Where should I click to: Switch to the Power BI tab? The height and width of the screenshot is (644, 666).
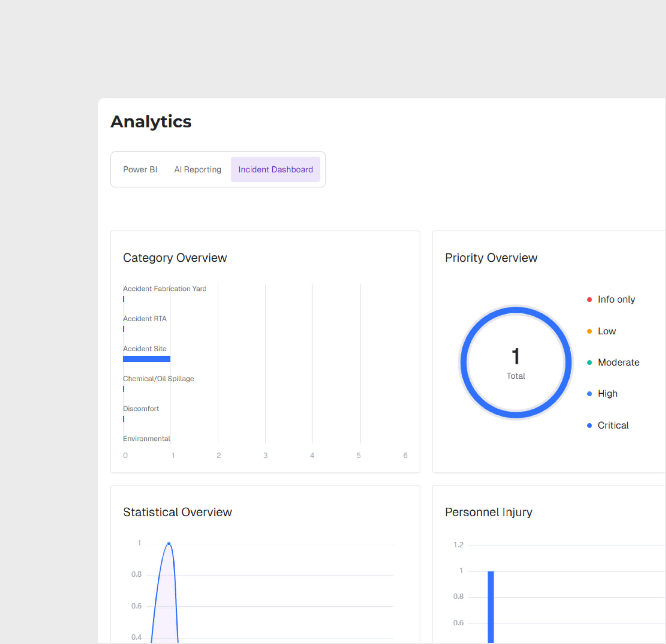coord(140,169)
